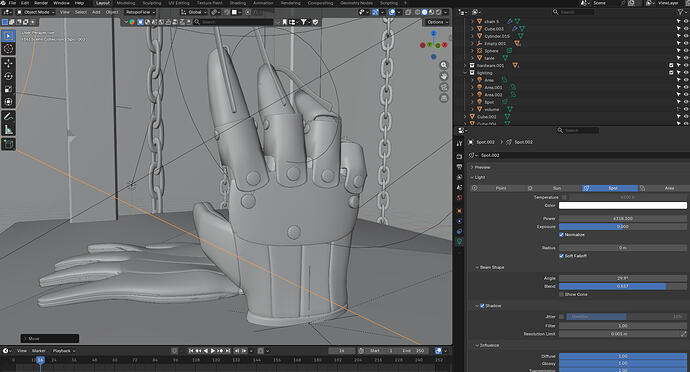Expand the Cube.002 outliner entry
690x372 pixels.
coord(465,117)
